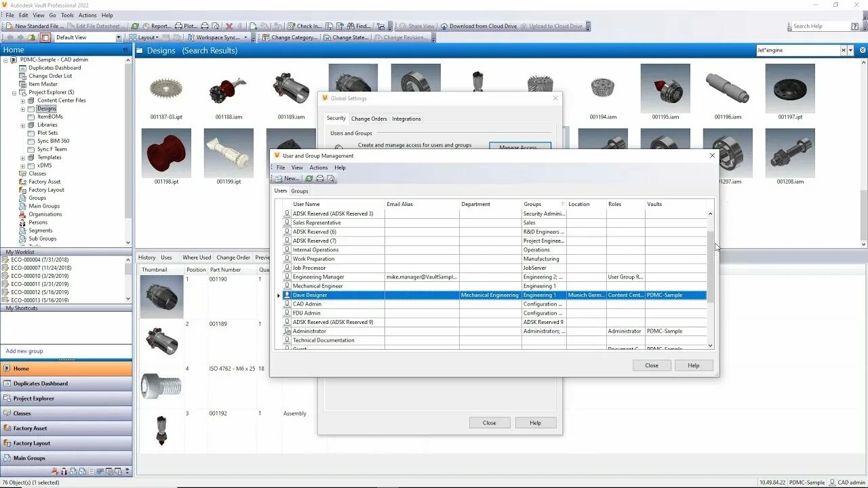Click Close in User and Group Management
Image resolution: width=868 pixels, height=488 pixels.
tap(652, 365)
